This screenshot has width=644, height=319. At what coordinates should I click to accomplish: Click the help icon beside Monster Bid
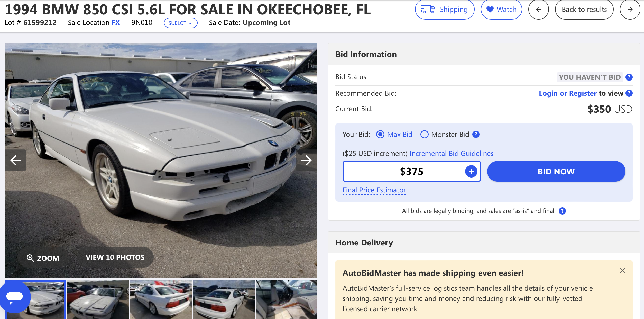476,134
